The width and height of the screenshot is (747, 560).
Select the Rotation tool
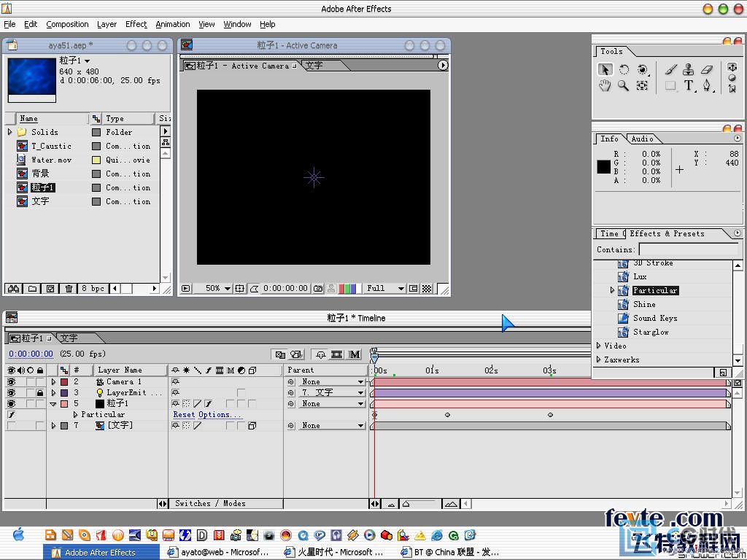pos(624,69)
